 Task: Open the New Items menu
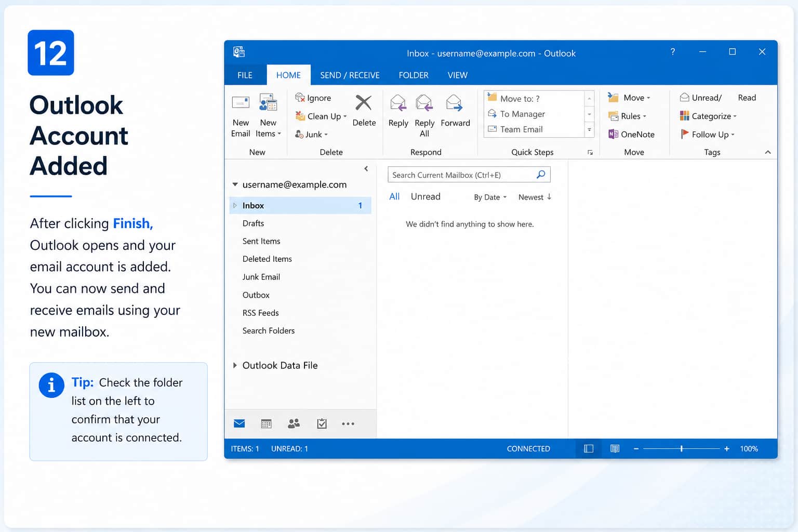click(x=268, y=115)
